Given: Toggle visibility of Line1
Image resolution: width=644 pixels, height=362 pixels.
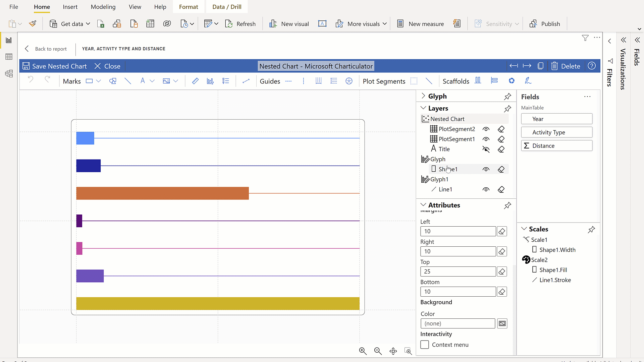Looking at the screenshot, I should [x=486, y=189].
